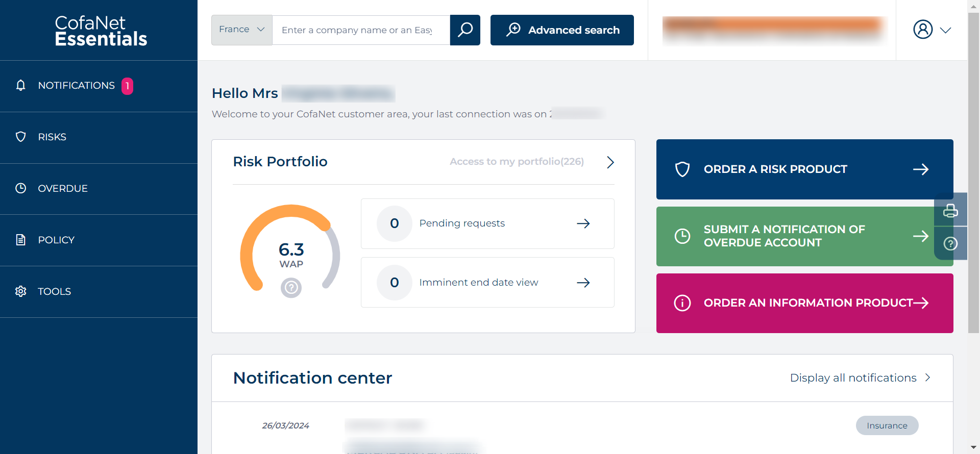
Task: Open the user profile account icon
Action: point(923,30)
